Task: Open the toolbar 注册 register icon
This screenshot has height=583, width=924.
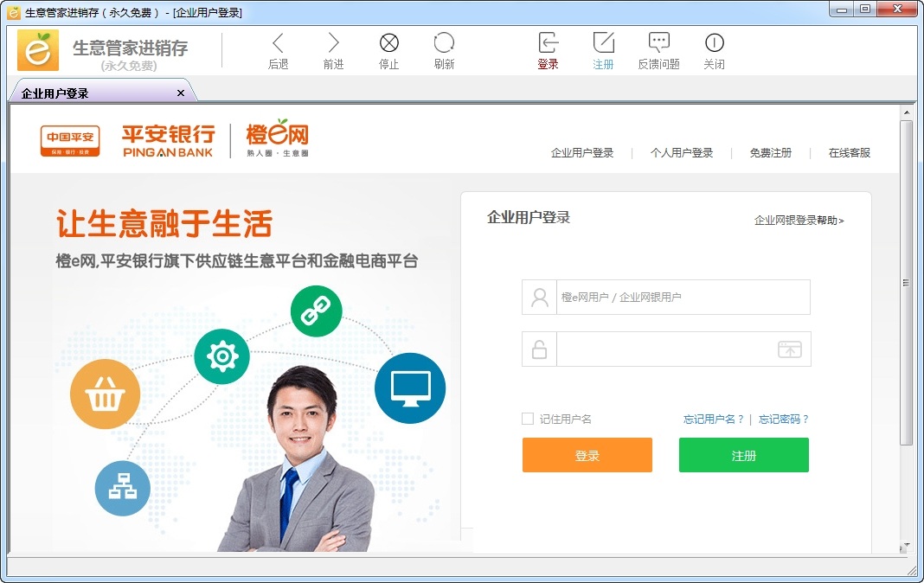Action: pyautogui.click(x=603, y=43)
